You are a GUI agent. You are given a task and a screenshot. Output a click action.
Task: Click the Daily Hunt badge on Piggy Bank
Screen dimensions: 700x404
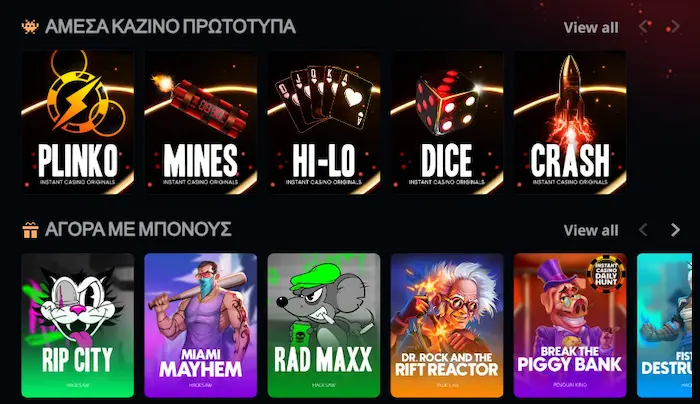click(x=606, y=273)
